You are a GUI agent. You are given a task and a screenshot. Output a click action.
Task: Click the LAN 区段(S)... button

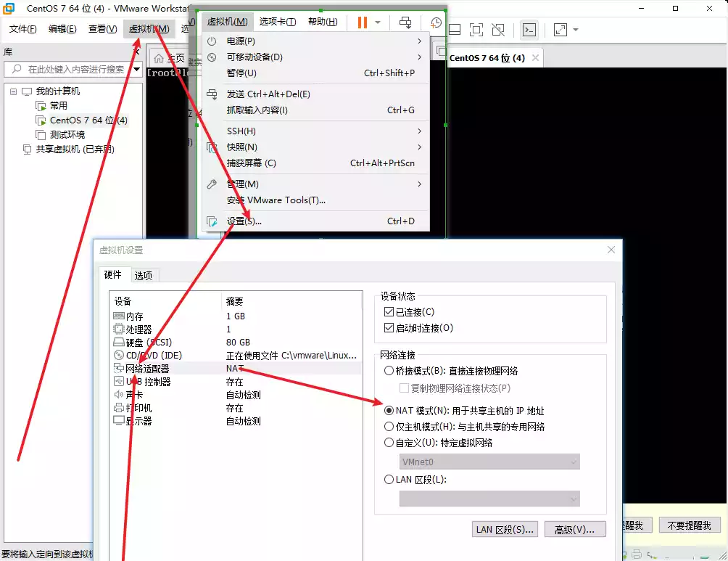[x=505, y=530]
